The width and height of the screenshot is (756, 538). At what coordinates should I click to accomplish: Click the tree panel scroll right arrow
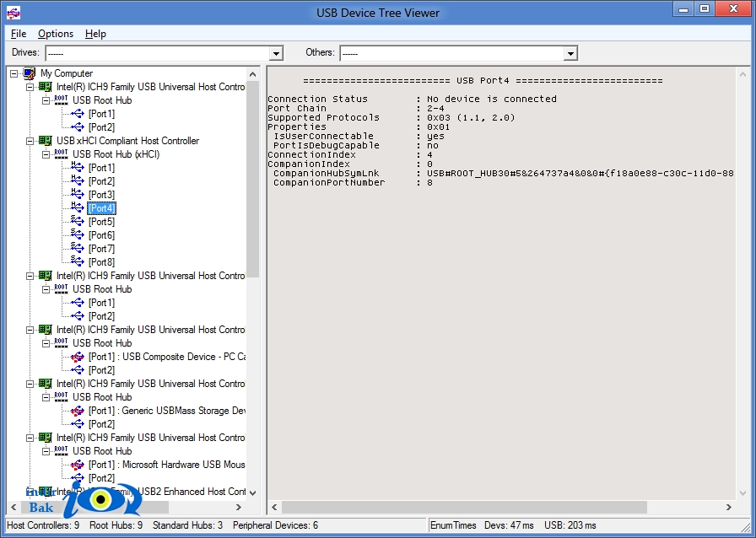238,507
